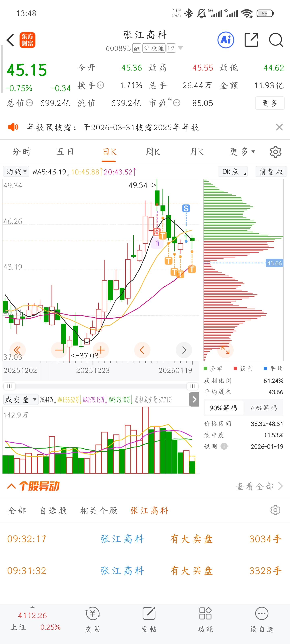This screenshot has width=290, height=644.
Task: Tap the info bubble next to 市盈
Action: click(177, 103)
